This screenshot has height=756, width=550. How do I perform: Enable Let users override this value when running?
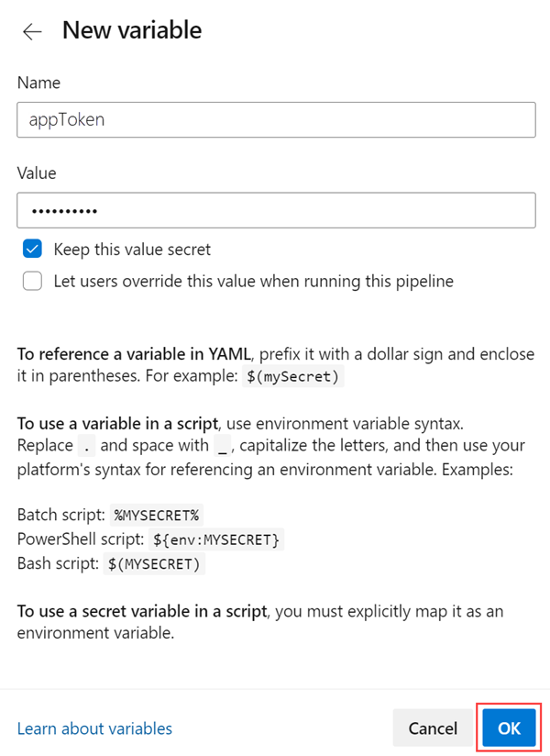32,281
